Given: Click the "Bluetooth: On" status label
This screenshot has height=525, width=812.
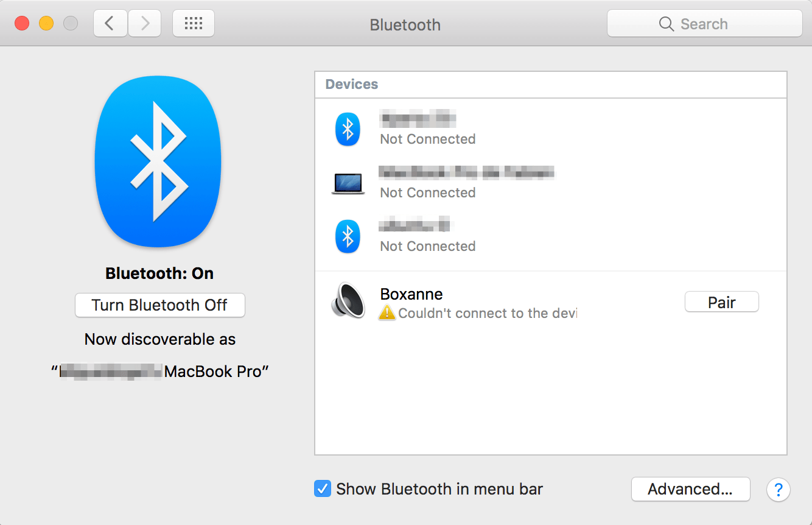Looking at the screenshot, I should click(x=159, y=273).
